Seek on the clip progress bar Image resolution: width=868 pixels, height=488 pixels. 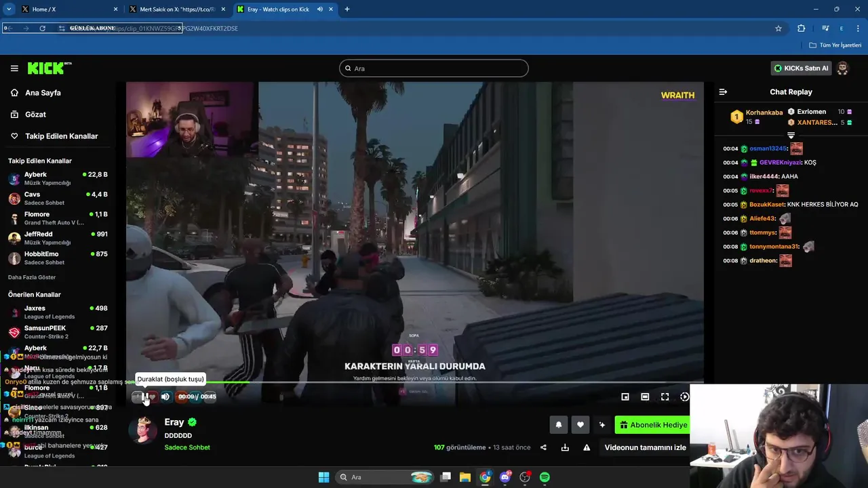click(414, 382)
